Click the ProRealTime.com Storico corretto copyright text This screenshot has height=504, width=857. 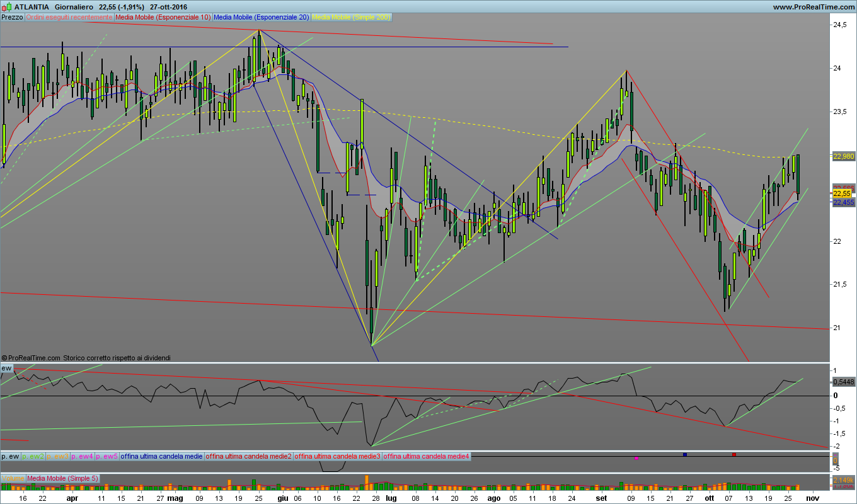pyautogui.click(x=86, y=358)
